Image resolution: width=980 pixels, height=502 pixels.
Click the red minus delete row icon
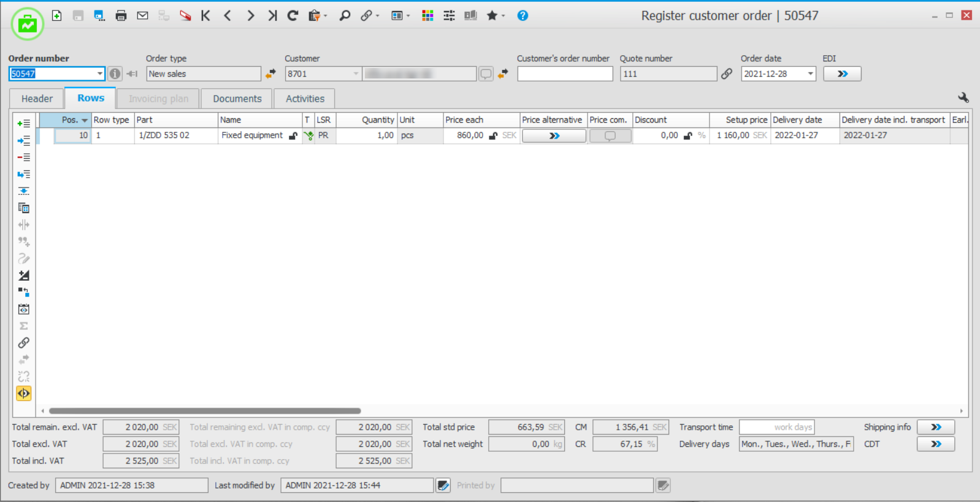click(23, 158)
